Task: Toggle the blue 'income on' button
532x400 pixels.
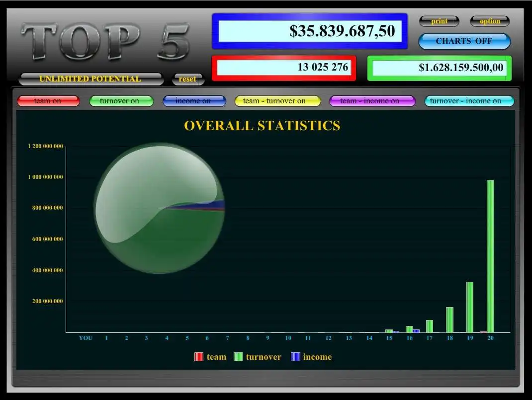Action: [194, 101]
